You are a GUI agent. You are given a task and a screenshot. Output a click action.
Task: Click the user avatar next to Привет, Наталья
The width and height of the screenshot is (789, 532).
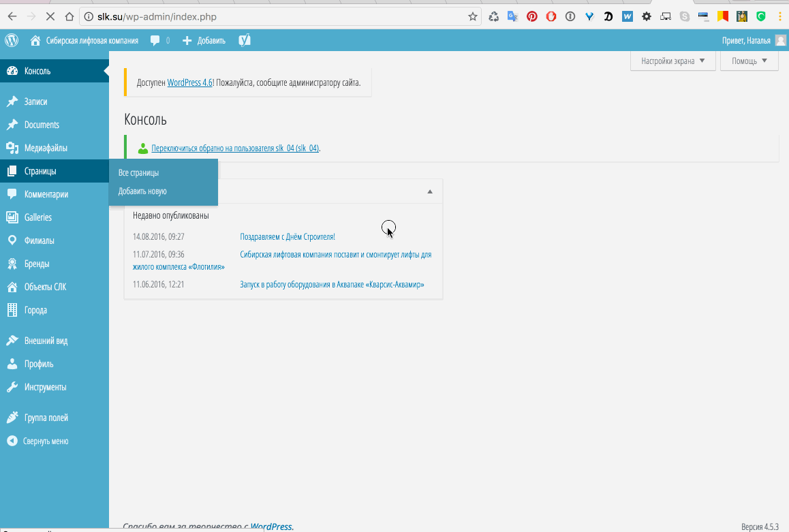coord(780,40)
